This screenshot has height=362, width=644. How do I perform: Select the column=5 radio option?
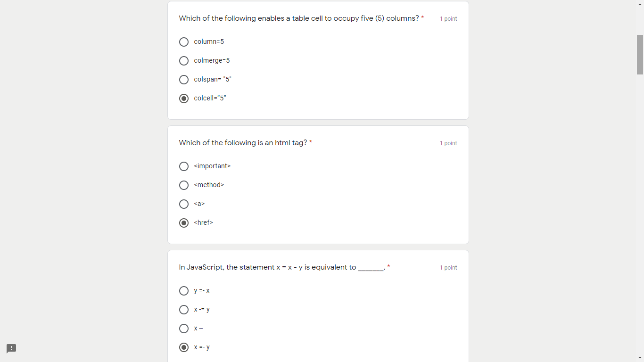click(184, 41)
